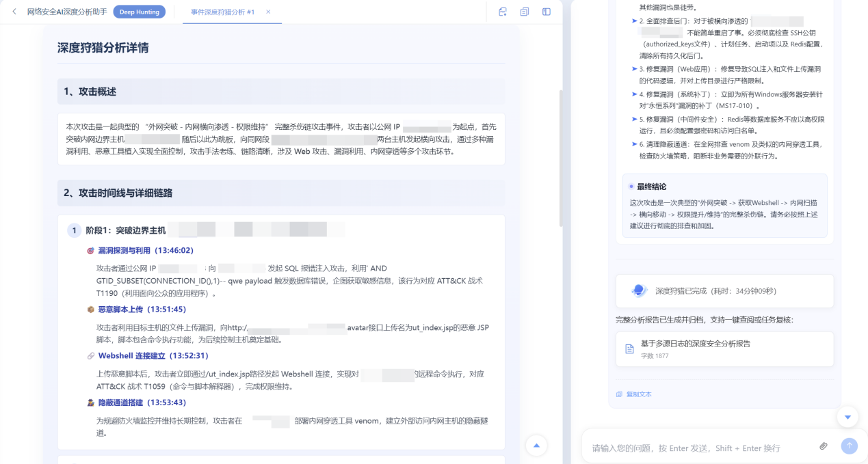868x464 pixels.
Task: Click the blue send arrow icon
Action: 848,446
